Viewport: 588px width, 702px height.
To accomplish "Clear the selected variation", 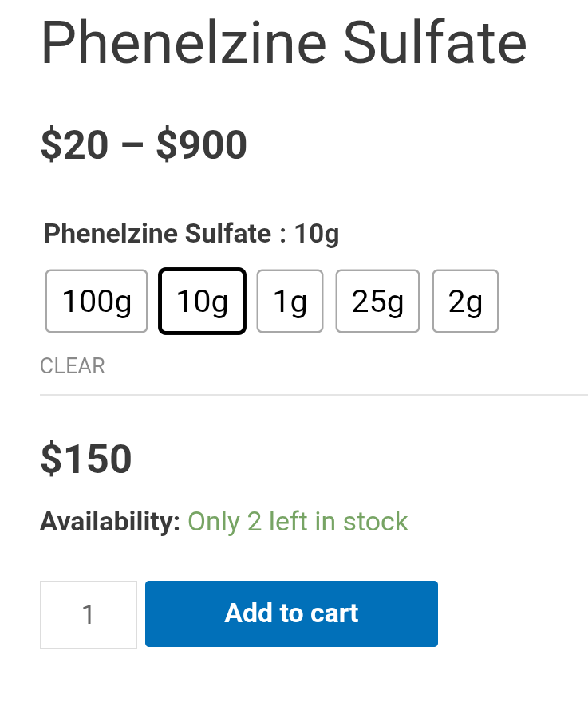I will click(x=72, y=366).
